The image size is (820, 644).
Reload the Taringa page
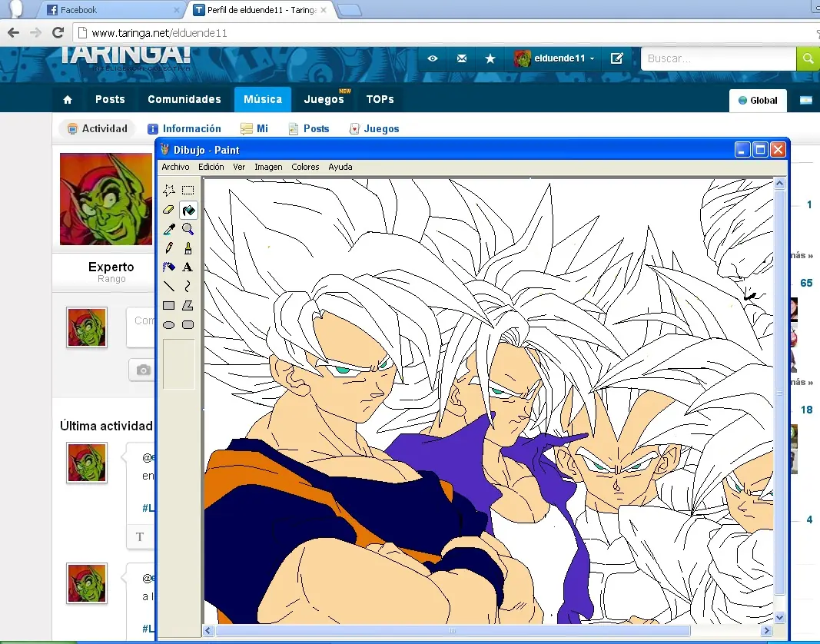pos(58,33)
